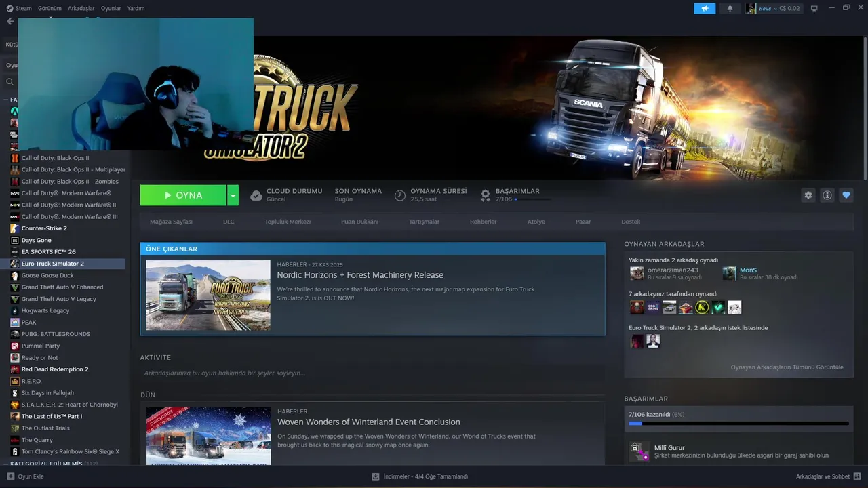Open the announcements megaphone button
Image resolution: width=868 pixels, height=488 pixels.
[705, 9]
